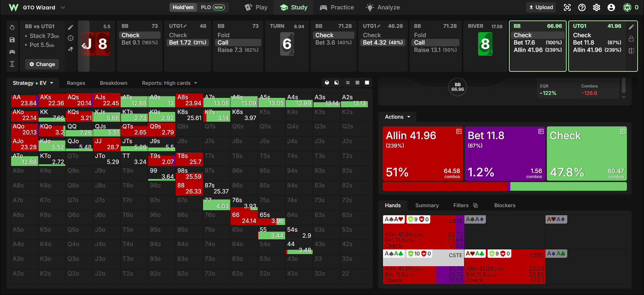
Task: Click the green segment of the action frequency bar
Action: 568,186
